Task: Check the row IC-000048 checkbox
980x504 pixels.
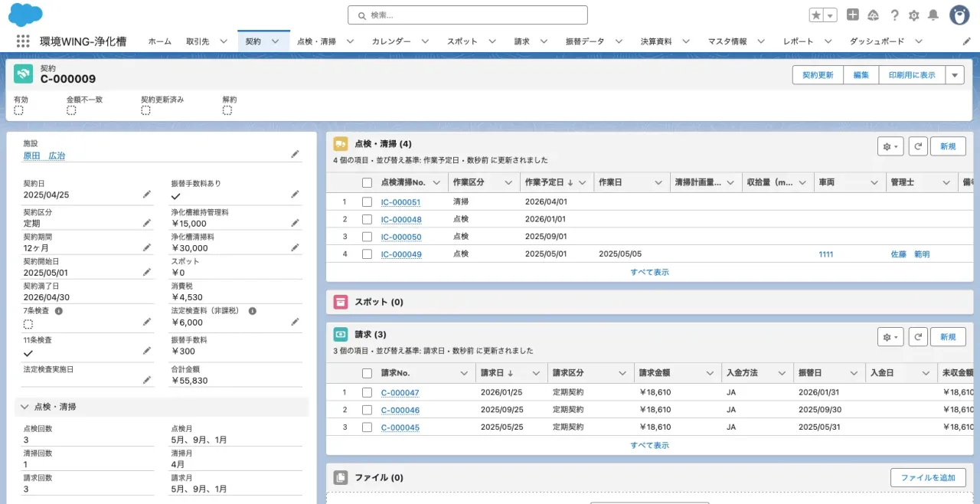Action: 367,219
